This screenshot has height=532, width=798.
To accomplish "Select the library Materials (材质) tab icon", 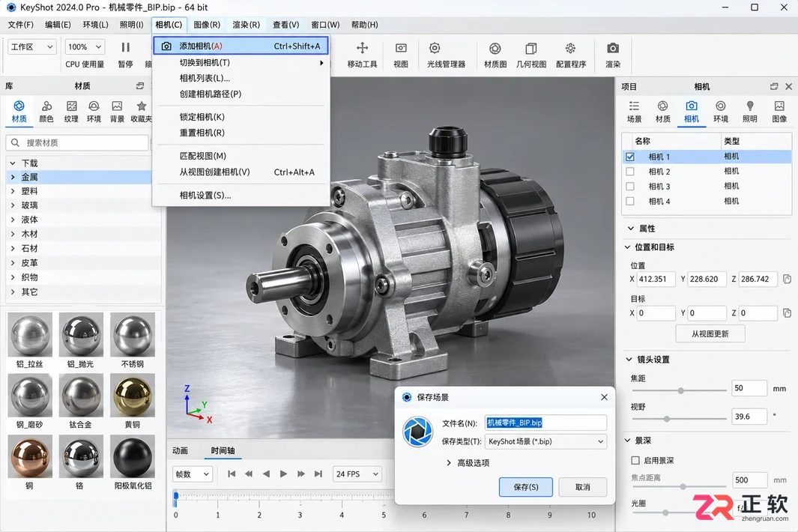I will [19, 106].
